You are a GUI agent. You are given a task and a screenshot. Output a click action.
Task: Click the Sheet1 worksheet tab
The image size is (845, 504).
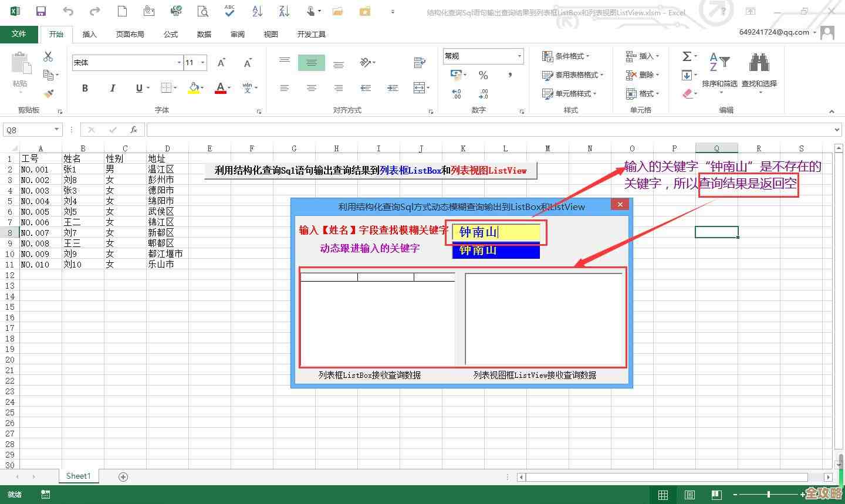(79, 476)
